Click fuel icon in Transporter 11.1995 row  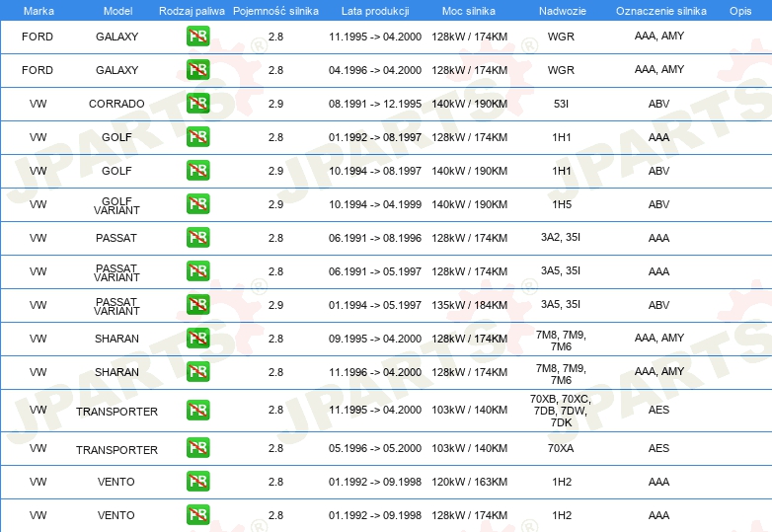click(197, 410)
